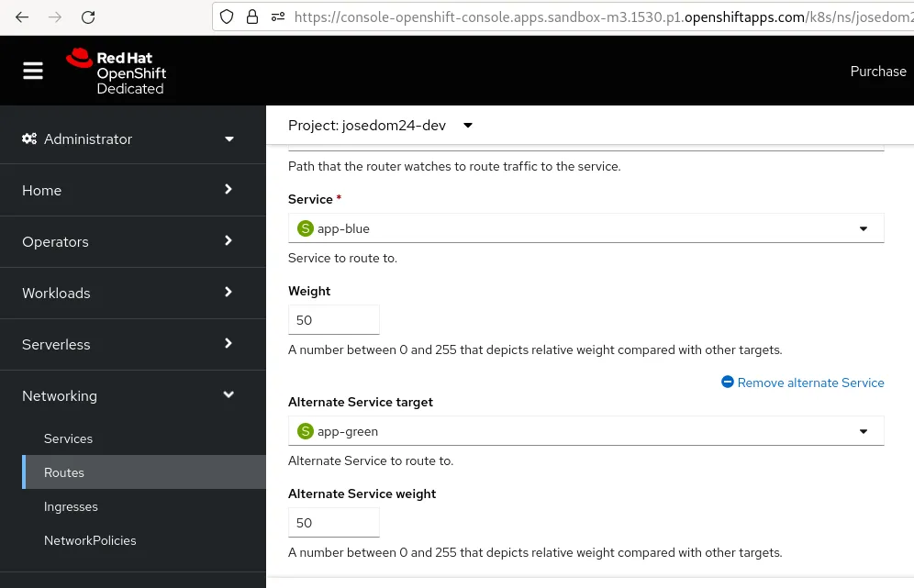
Task: Click the Purchase link in the header
Action: coord(877,72)
